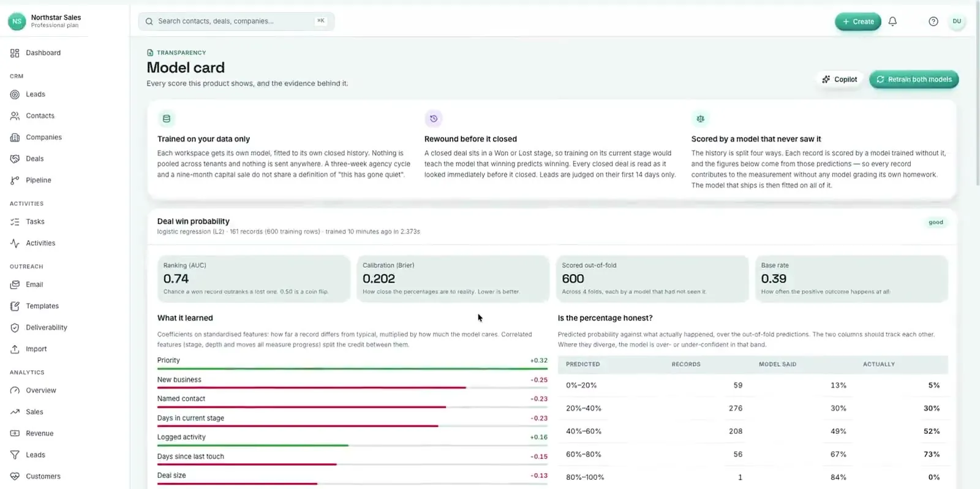Click the "New business" feature label

(x=179, y=379)
